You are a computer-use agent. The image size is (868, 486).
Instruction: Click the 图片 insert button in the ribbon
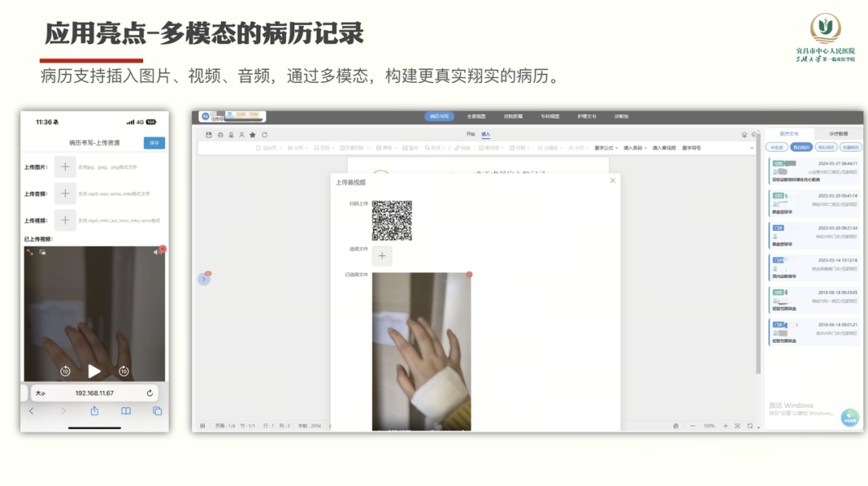point(410,148)
